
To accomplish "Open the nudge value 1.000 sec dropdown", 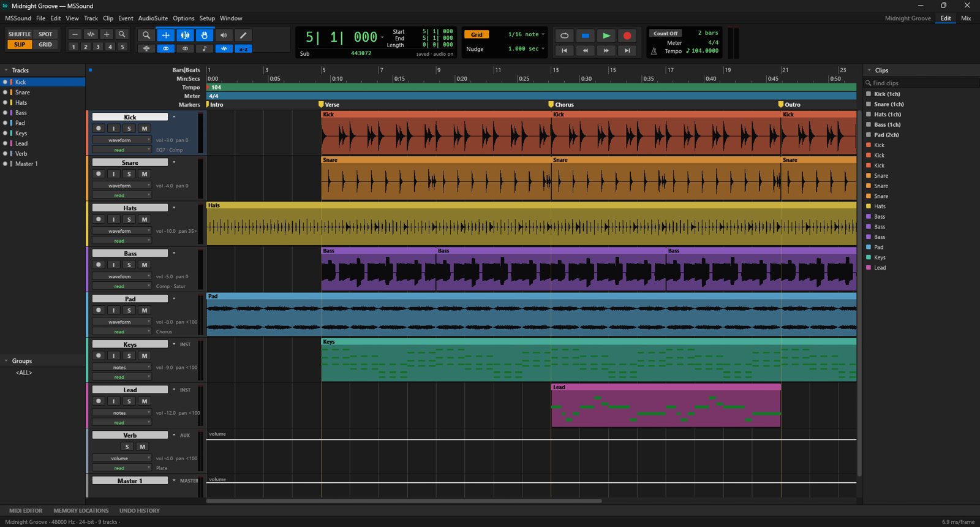I will (x=526, y=48).
